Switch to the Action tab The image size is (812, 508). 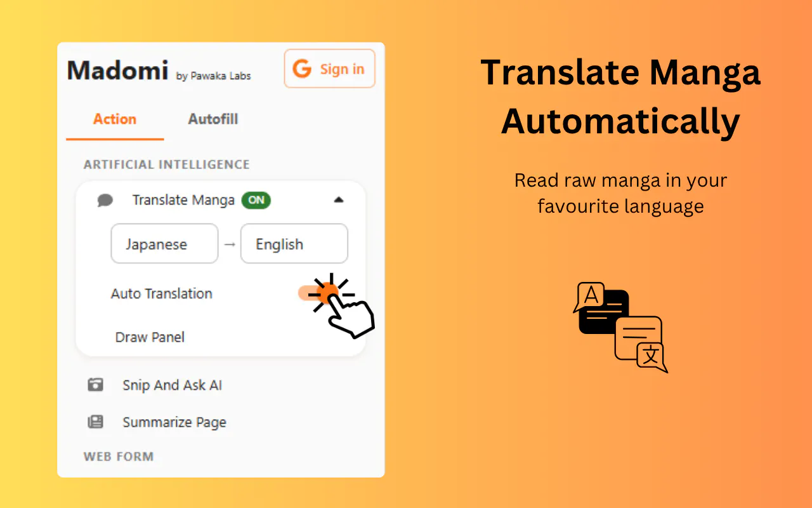pyautogui.click(x=115, y=119)
